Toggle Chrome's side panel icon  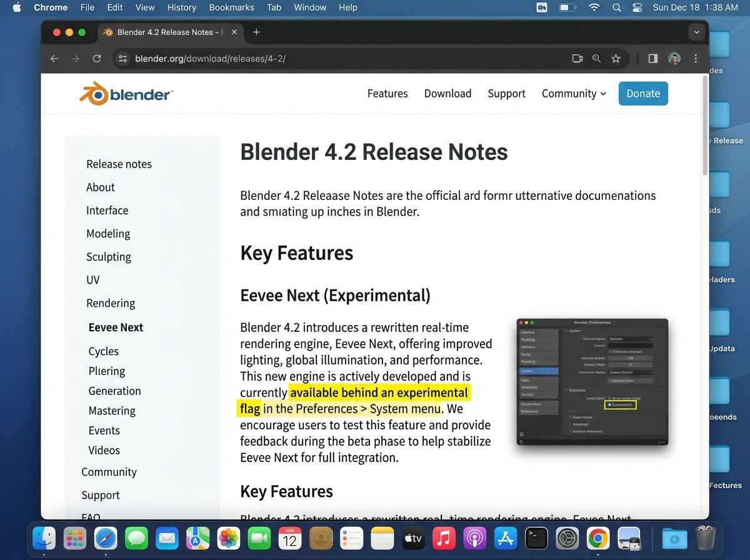[x=652, y=58]
